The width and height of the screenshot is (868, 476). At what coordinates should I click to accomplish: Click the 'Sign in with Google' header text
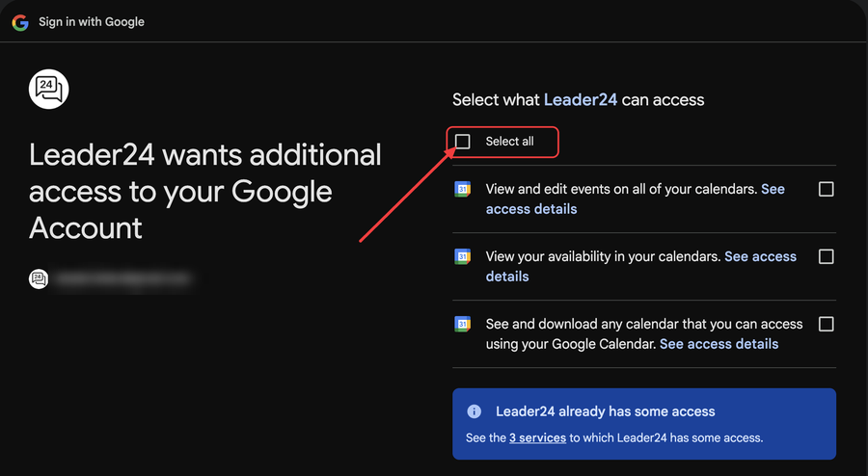coord(92,22)
